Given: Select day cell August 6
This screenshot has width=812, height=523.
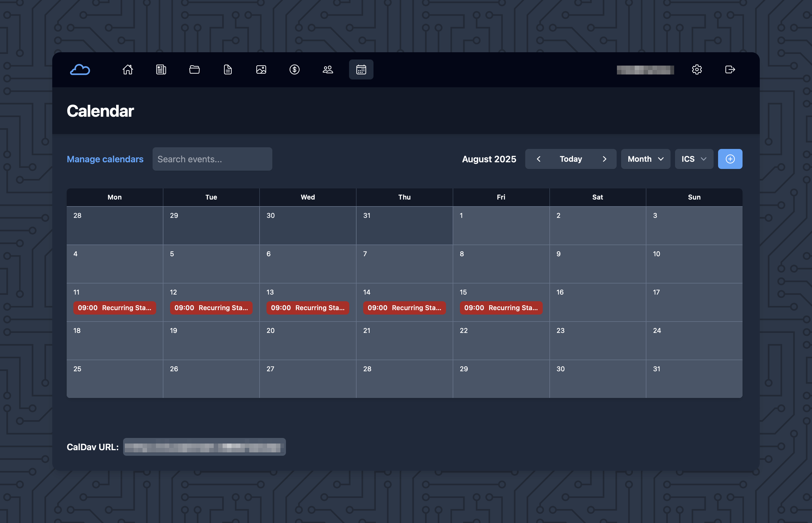Looking at the screenshot, I should 308,264.
